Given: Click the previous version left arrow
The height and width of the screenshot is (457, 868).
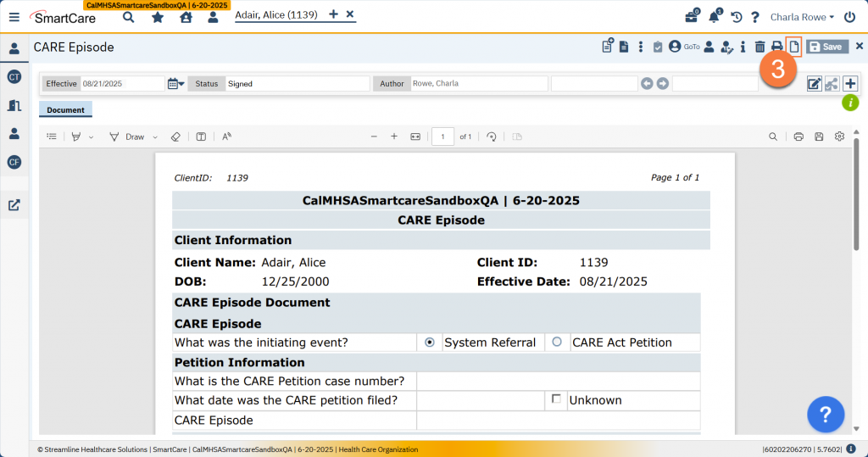Looking at the screenshot, I should point(647,84).
